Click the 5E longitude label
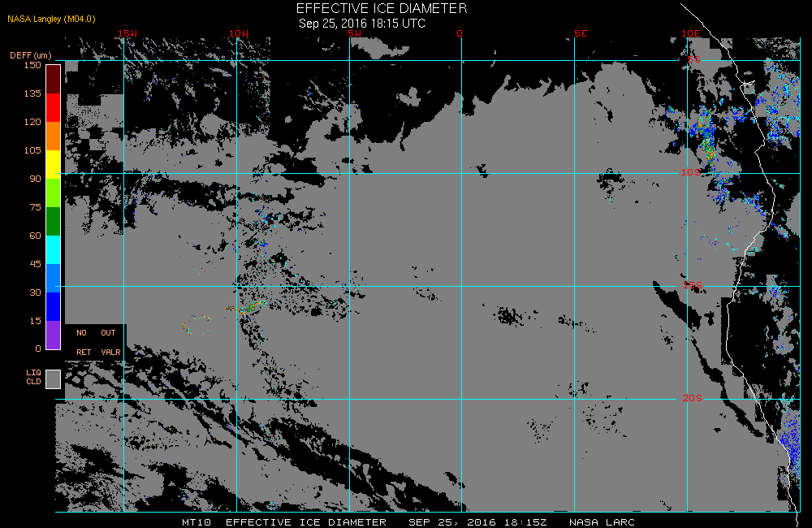Viewport: 812px width, 528px height. coord(581,33)
